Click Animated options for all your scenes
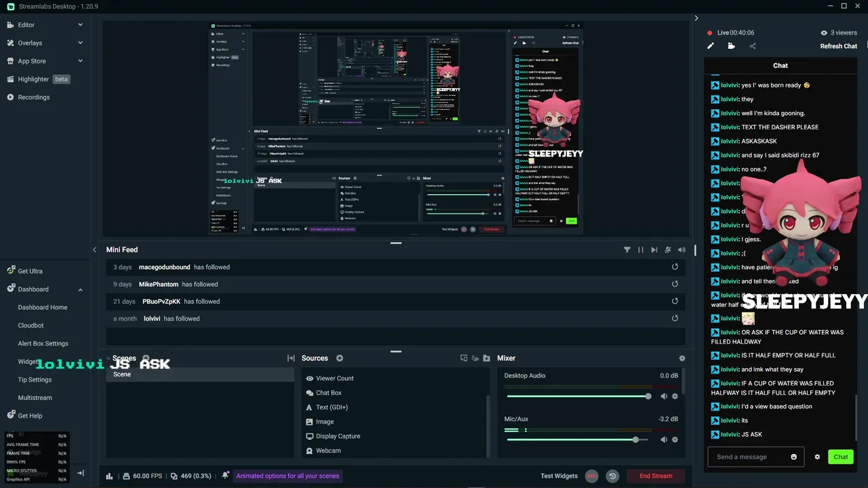Screen dimensions: 868x488 tap(288, 476)
